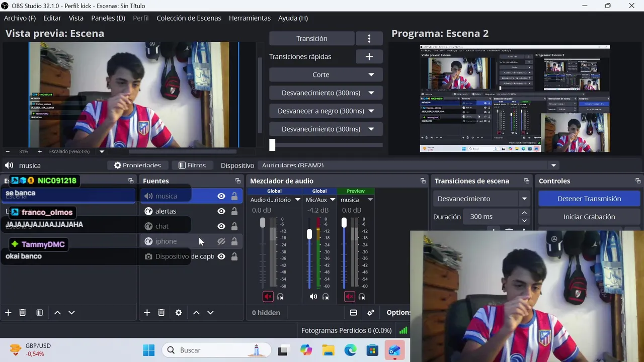This screenshot has width=644, height=362.
Task: Click the Audio del escritorio volume fader
Action: (x=262, y=223)
